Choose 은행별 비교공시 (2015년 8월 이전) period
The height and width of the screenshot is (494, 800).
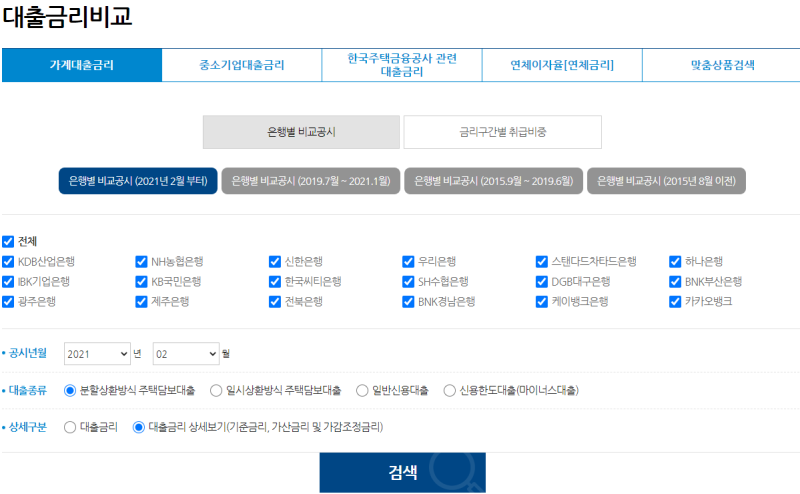(666, 181)
